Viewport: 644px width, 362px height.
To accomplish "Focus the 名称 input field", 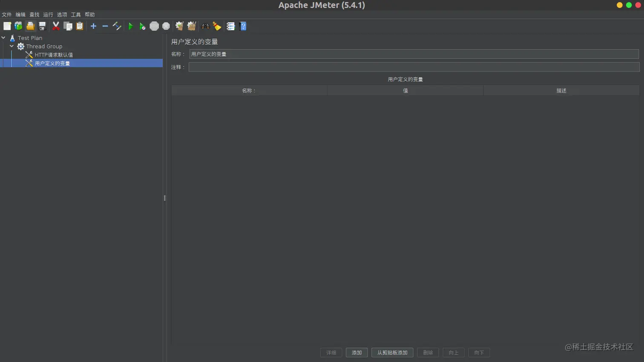I will coord(414,54).
